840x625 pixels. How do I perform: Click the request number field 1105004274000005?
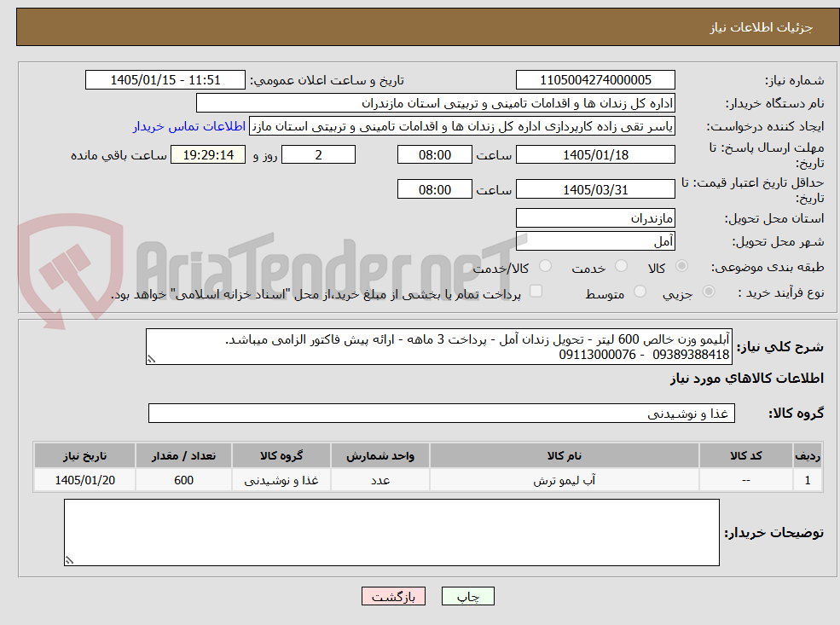point(595,80)
